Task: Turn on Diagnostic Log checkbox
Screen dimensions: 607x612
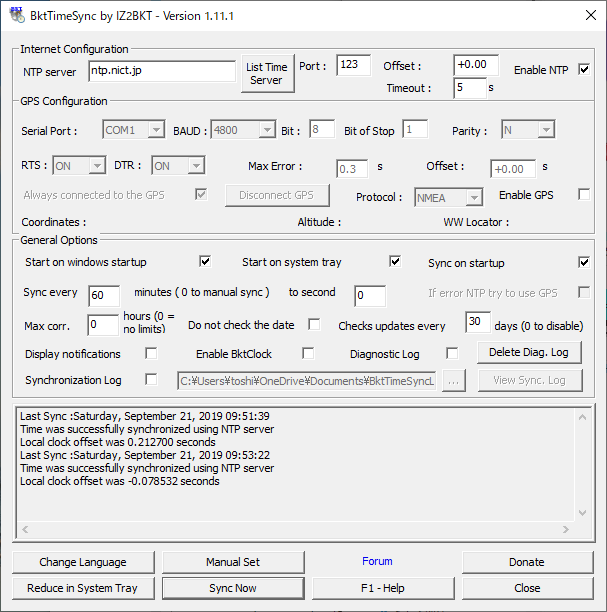Action: click(452, 353)
